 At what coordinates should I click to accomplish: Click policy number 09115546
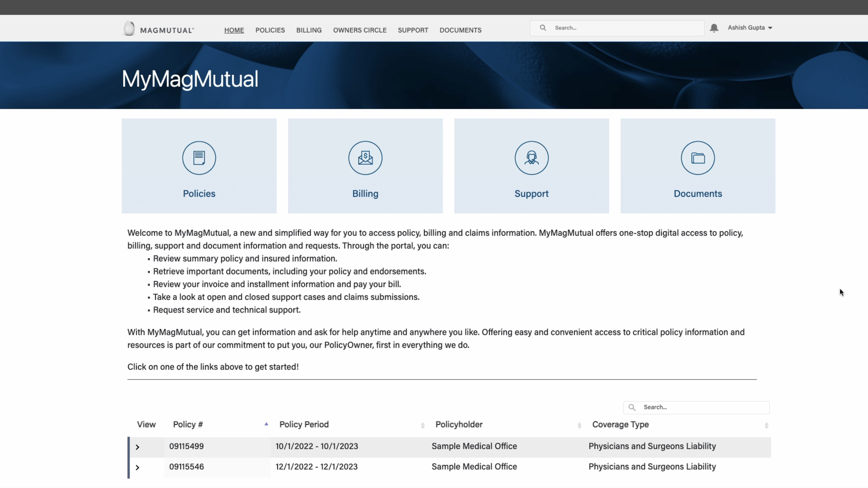point(186,467)
